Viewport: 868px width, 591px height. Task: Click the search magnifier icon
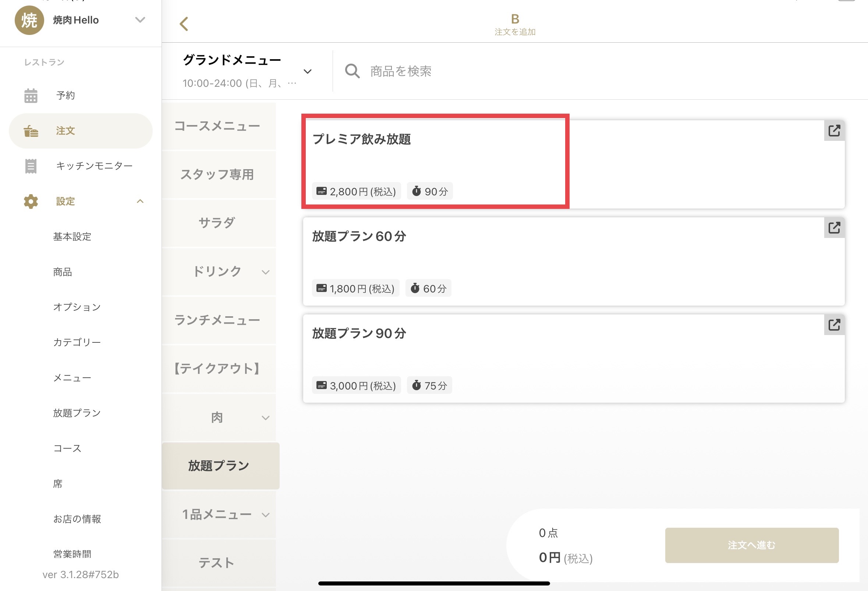click(352, 71)
